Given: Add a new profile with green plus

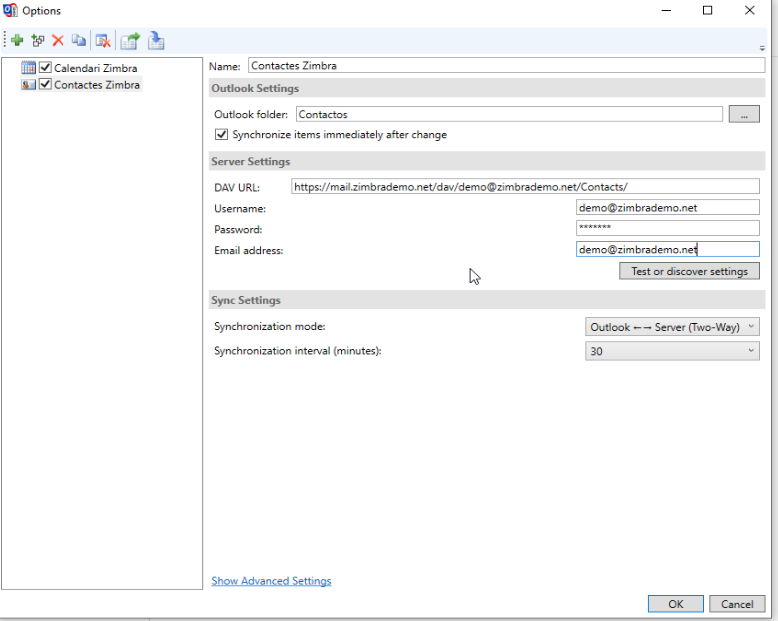Looking at the screenshot, I should pos(17,40).
